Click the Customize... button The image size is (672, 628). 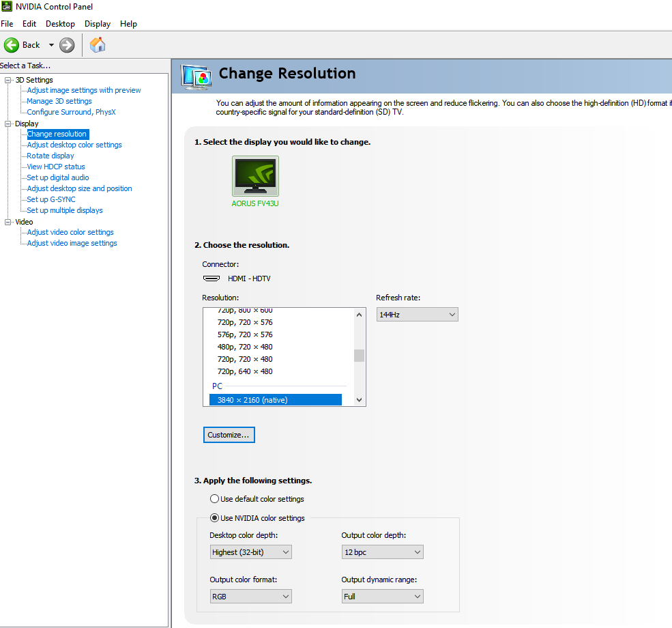pyautogui.click(x=229, y=435)
